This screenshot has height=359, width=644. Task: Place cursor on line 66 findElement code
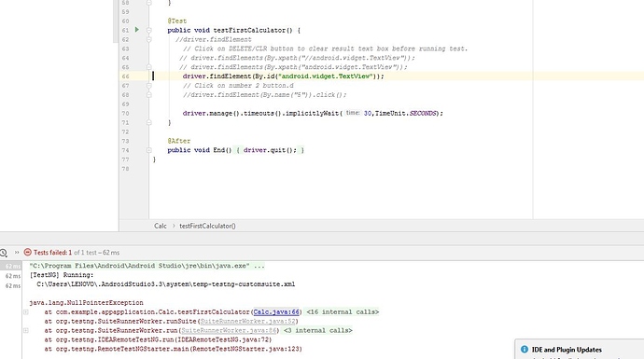[x=283, y=76]
